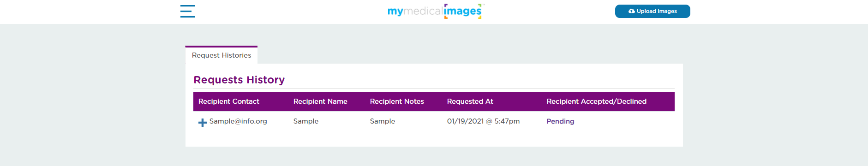Click the Recipient Notes column header
Screen dimensions: 868x166
[x=397, y=101]
